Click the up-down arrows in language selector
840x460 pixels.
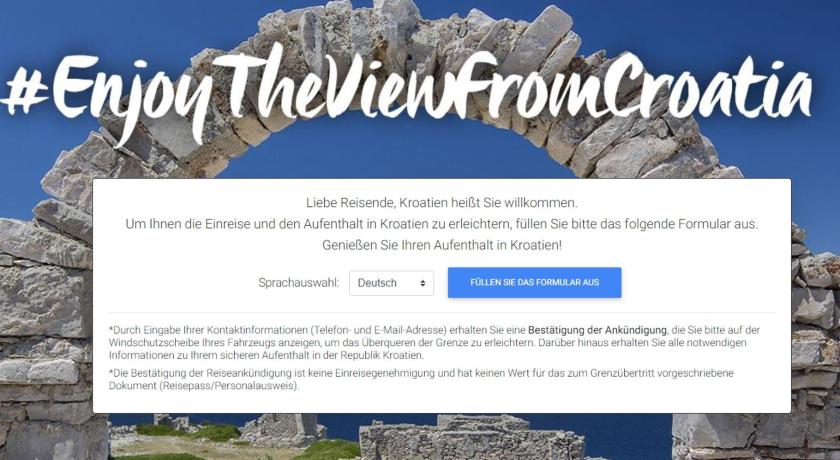pyautogui.click(x=423, y=283)
